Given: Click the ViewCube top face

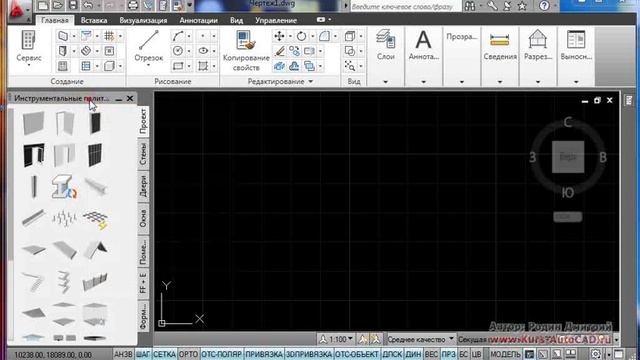Looking at the screenshot, I should coord(568,157).
